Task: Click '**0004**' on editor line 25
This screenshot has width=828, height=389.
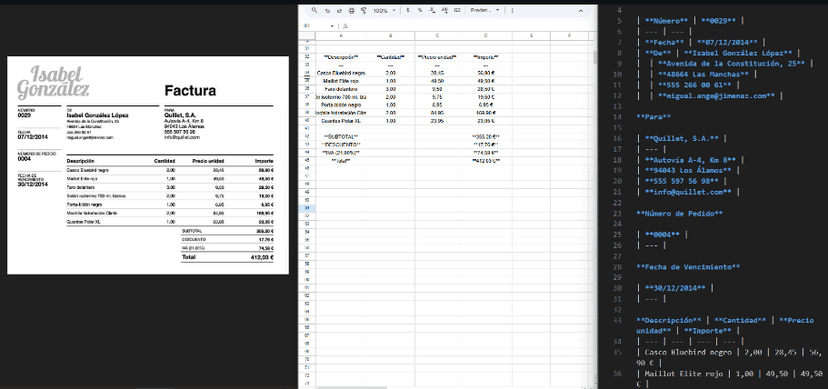Action: click(x=663, y=234)
